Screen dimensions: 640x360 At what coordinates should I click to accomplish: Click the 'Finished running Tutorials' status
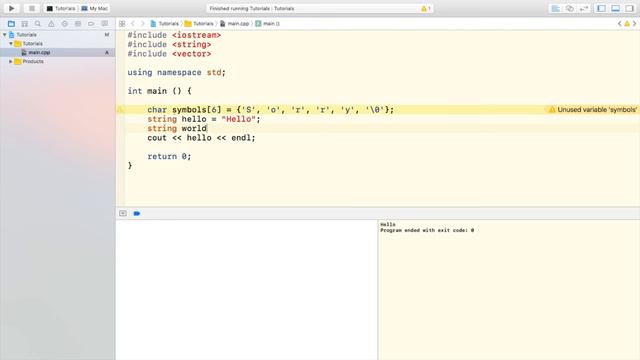252,9
